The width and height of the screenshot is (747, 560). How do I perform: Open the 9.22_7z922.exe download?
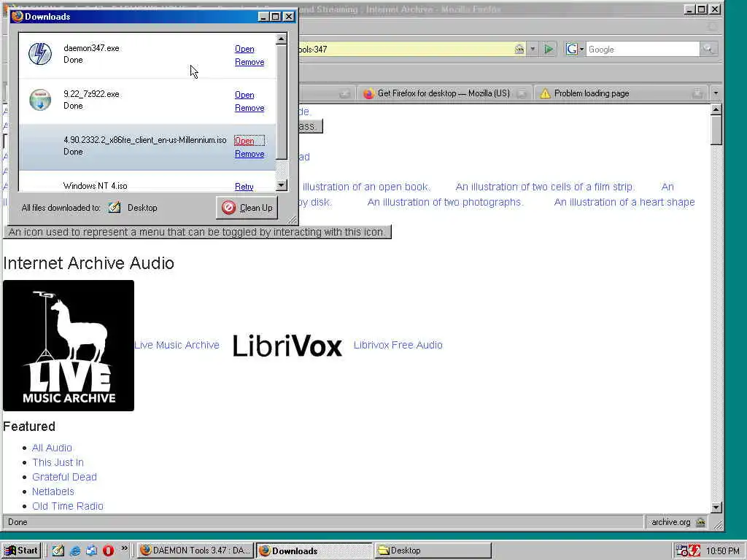click(x=244, y=95)
